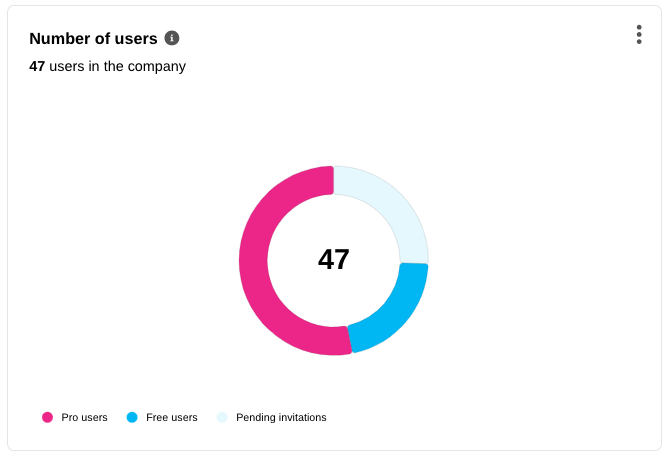Image resolution: width=667 pixels, height=458 pixels.
Task: Click the blue Free users legend dot
Action: (x=132, y=417)
